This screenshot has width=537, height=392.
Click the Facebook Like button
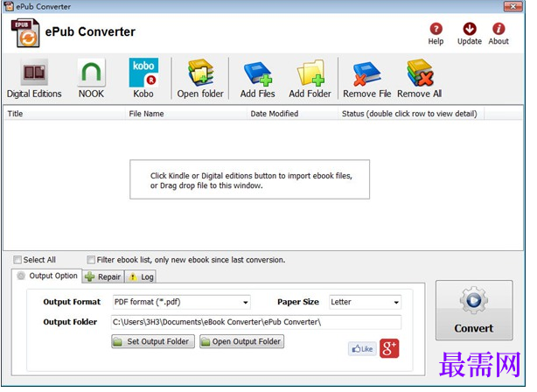click(362, 349)
